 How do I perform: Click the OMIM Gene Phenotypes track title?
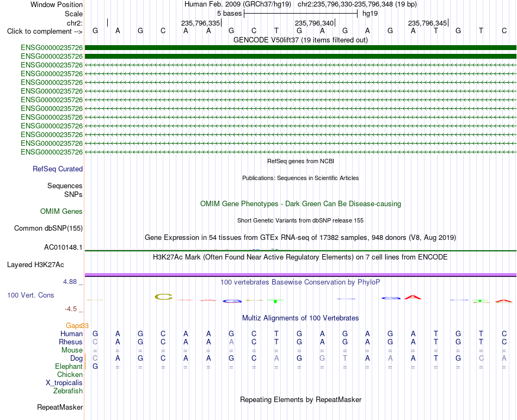click(x=300, y=203)
